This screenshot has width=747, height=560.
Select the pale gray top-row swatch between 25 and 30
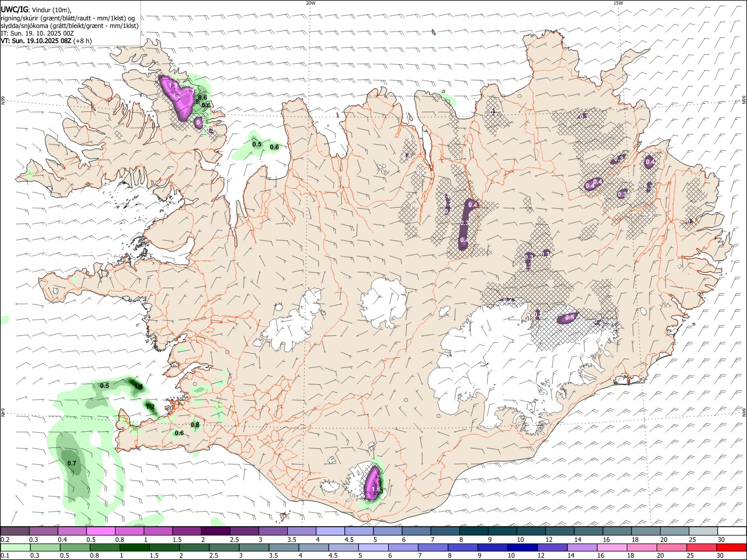(703, 531)
